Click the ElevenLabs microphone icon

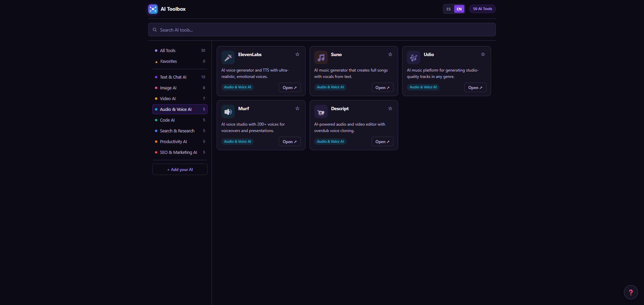(x=228, y=57)
